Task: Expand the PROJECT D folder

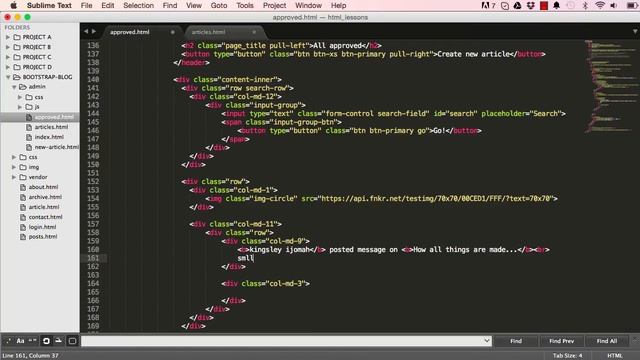Action: point(7,67)
